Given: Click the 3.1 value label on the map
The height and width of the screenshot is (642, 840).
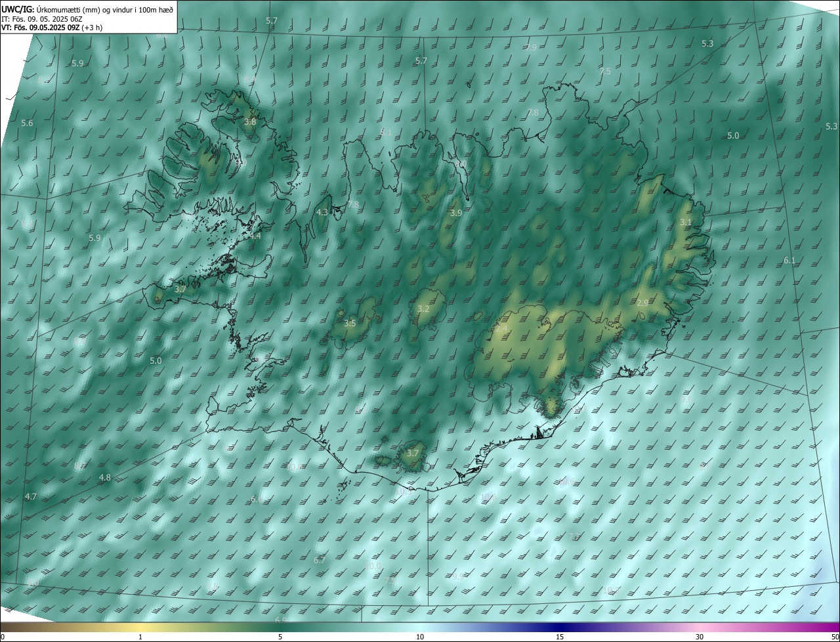Looking at the screenshot, I should click(x=685, y=223).
